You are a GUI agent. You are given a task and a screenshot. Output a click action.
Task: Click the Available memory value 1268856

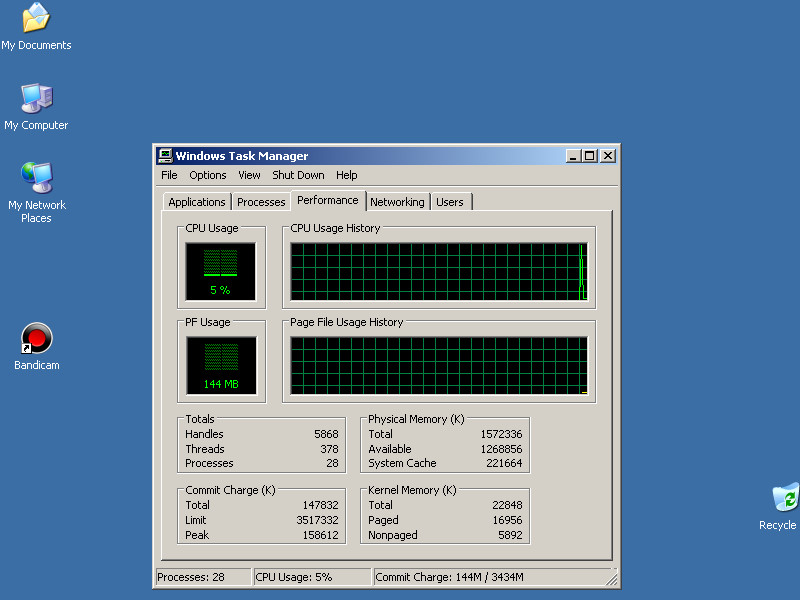point(502,449)
